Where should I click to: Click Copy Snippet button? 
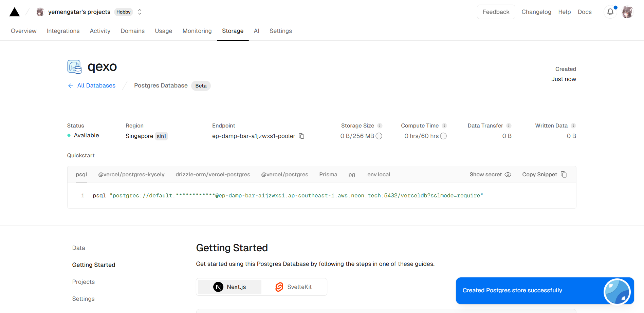[x=544, y=175]
